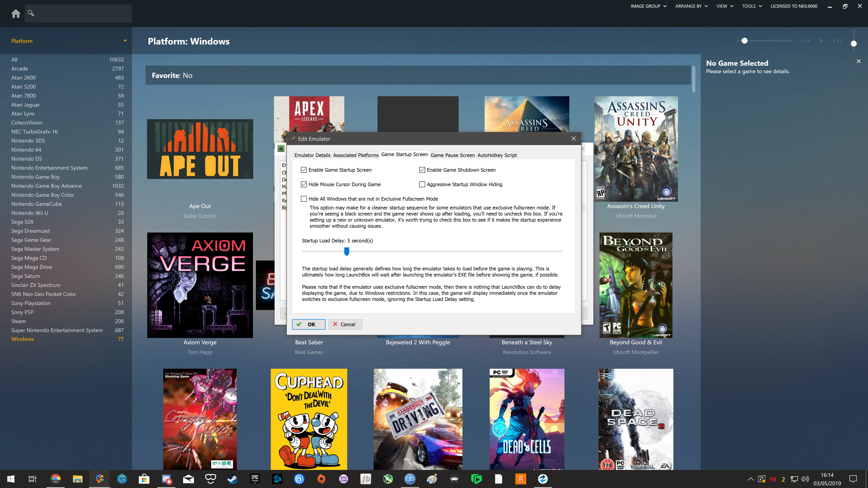Select the Crimzon Clover cover
The image size is (868, 488).
tap(200, 419)
